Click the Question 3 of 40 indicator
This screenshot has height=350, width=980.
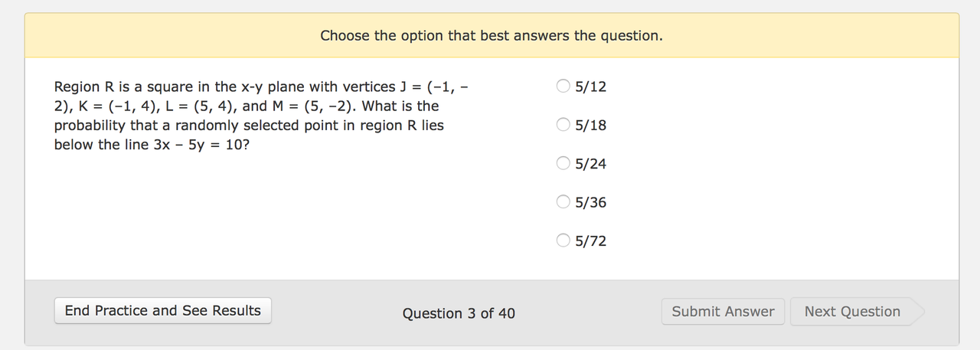[459, 313]
